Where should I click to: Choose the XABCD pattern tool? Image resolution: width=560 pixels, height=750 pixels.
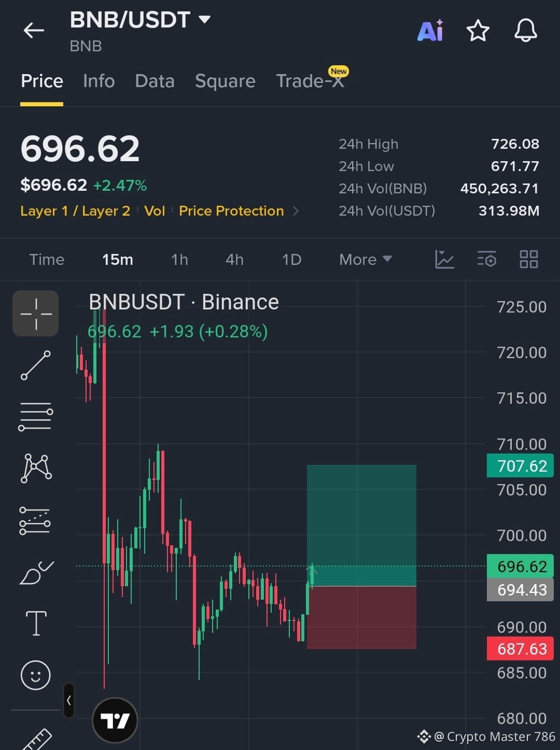point(36,468)
